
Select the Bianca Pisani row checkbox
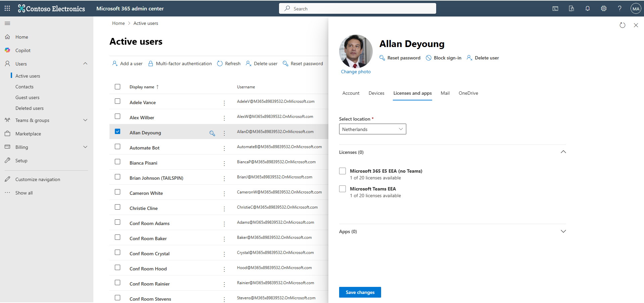coord(118,162)
